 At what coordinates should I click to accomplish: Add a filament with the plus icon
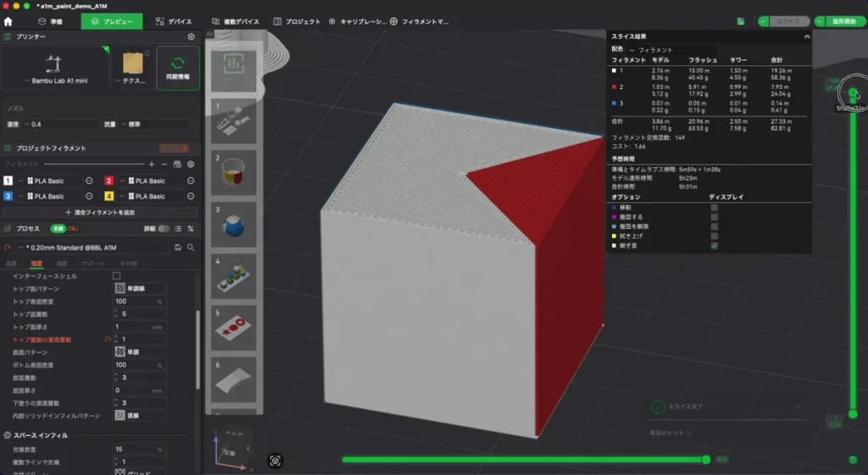(x=152, y=165)
